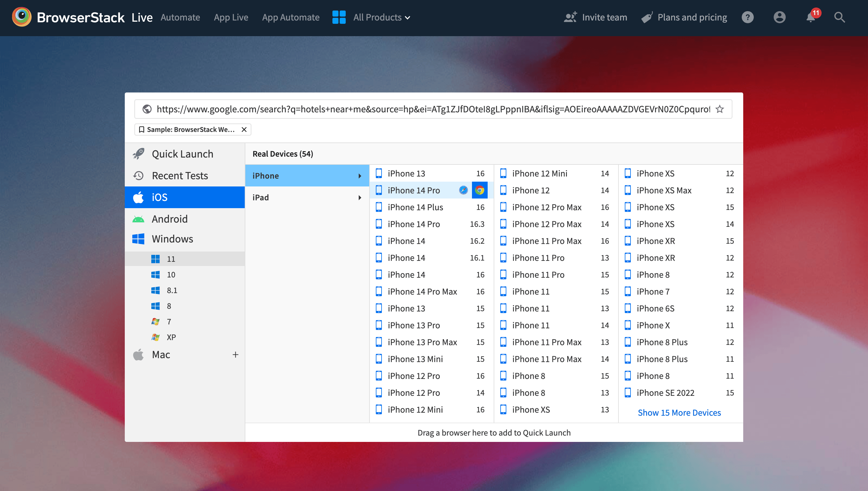This screenshot has height=491, width=868.
Task: Switch to App Live
Action: pos(231,17)
